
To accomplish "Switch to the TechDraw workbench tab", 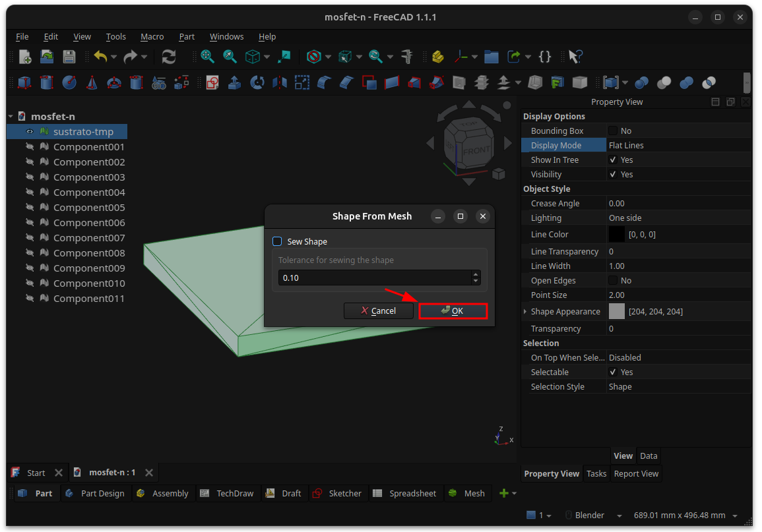I will coord(228,494).
